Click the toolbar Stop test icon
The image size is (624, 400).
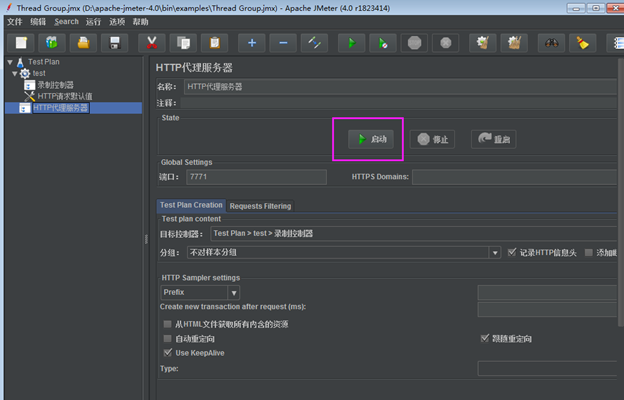tap(414, 43)
